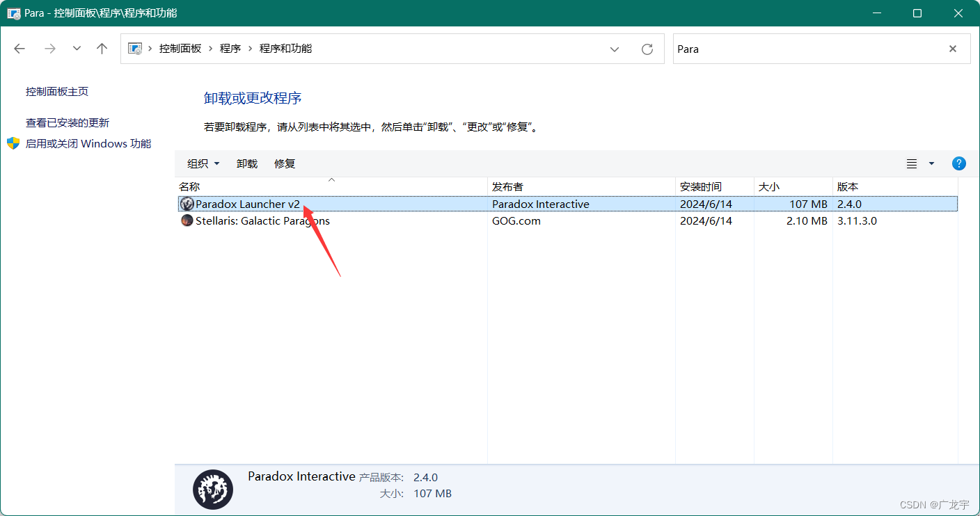Sort by the 版本 column header

coord(895,187)
